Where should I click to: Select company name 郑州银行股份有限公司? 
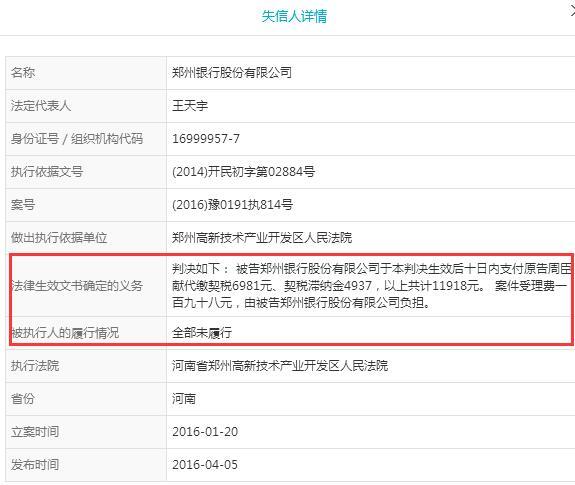232,73
